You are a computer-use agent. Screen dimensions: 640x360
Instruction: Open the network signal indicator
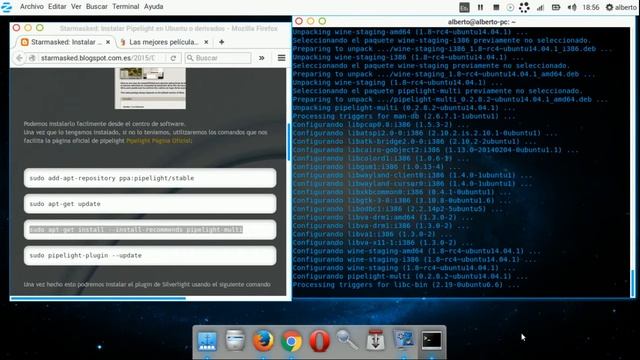click(x=540, y=7)
